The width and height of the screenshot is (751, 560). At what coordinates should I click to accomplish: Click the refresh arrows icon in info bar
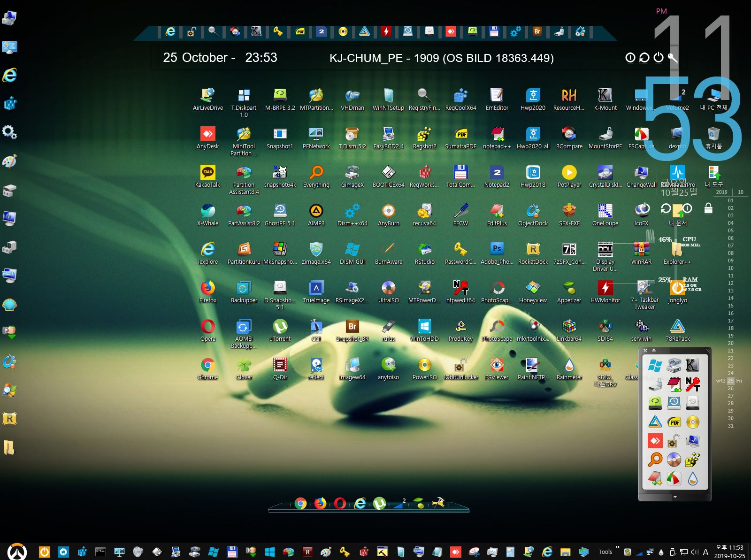point(644,57)
